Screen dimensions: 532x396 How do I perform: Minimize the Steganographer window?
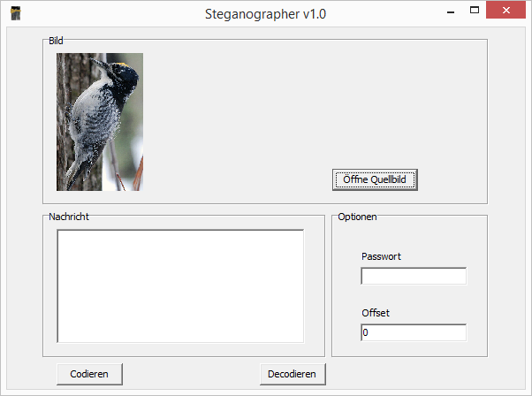coord(451,11)
